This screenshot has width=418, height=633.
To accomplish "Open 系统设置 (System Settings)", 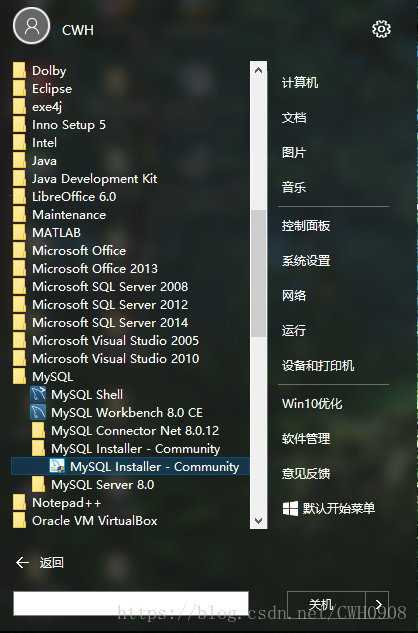I will click(x=306, y=261).
